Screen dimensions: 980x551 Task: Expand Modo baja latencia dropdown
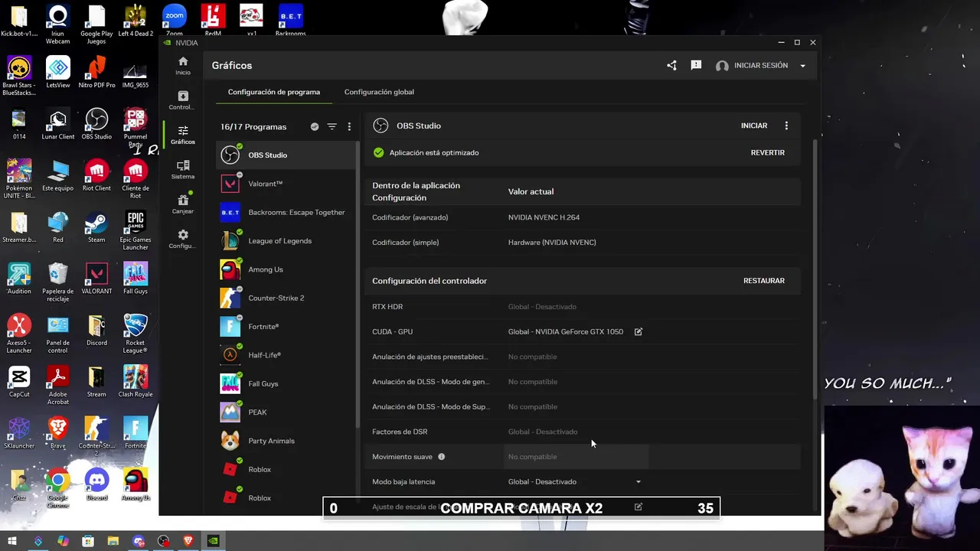coord(639,482)
